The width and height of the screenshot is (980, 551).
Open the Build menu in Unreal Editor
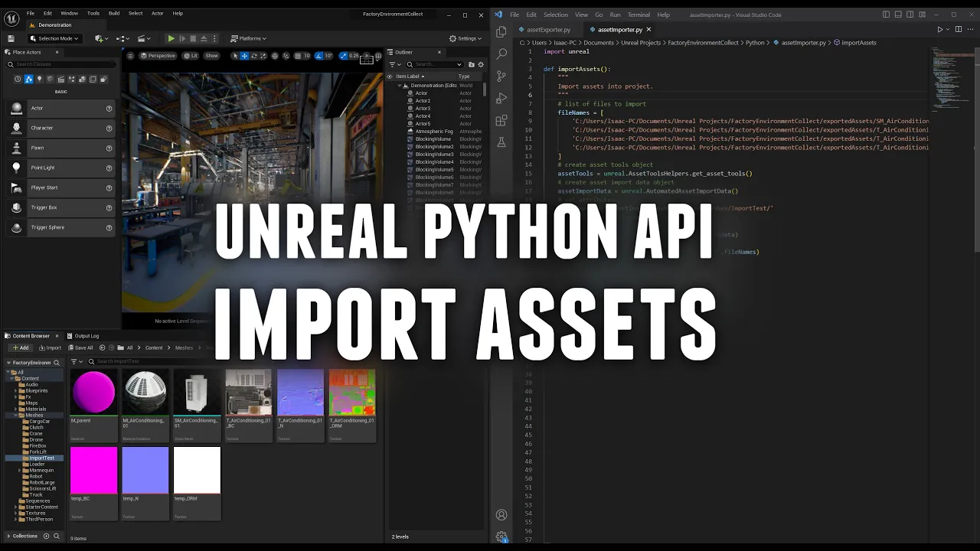point(114,13)
